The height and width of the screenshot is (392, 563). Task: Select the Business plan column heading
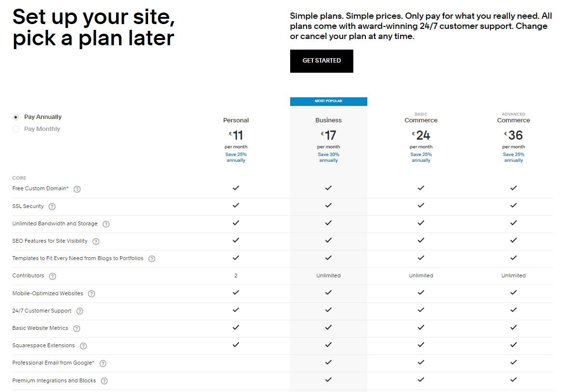pos(328,120)
